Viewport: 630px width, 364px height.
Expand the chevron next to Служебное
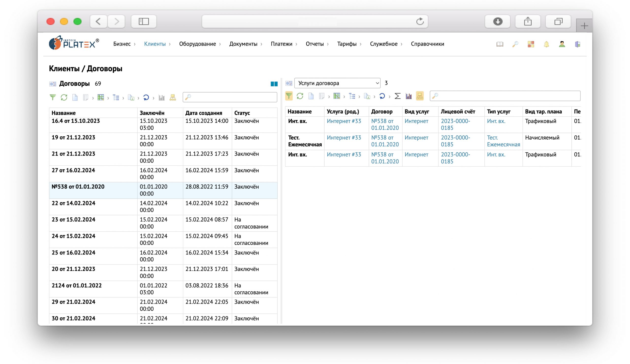click(x=402, y=44)
